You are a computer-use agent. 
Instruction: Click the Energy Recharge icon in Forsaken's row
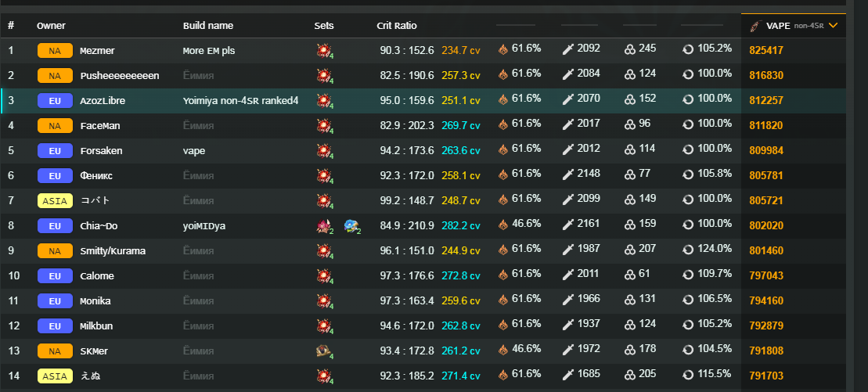click(x=688, y=149)
